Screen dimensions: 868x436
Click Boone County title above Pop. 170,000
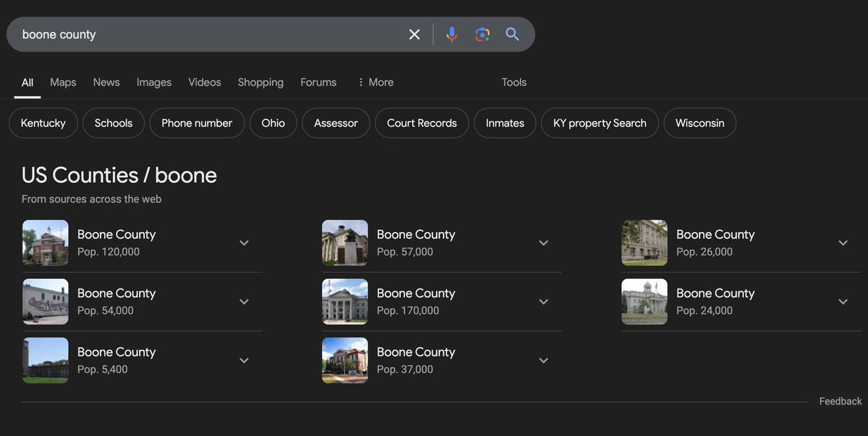416,293
